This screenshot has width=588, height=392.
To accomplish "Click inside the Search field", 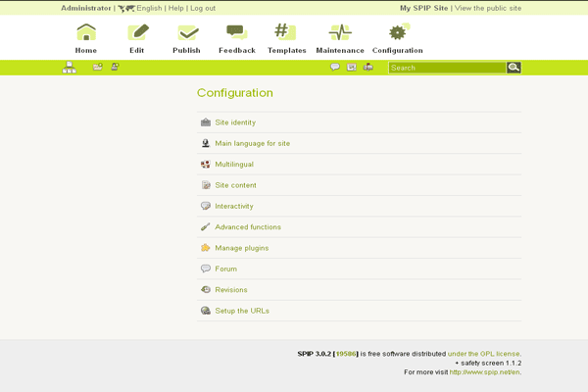I will 446,68.
